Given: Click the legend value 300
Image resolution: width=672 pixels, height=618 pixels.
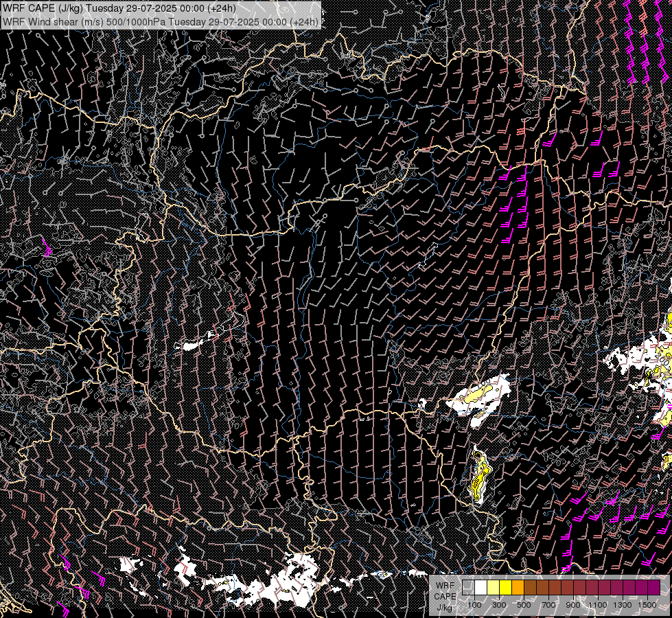Looking at the screenshot, I should tap(499, 605).
